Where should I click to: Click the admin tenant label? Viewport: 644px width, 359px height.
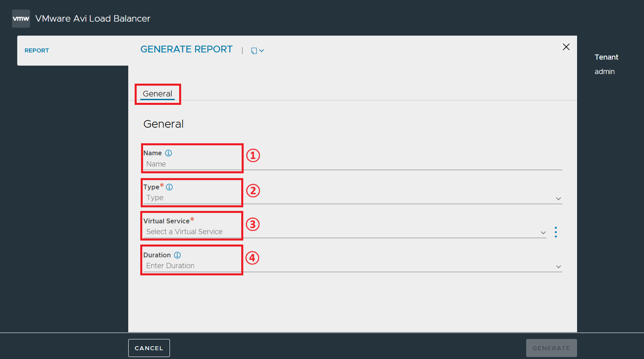pyautogui.click(x=605, y=72)
